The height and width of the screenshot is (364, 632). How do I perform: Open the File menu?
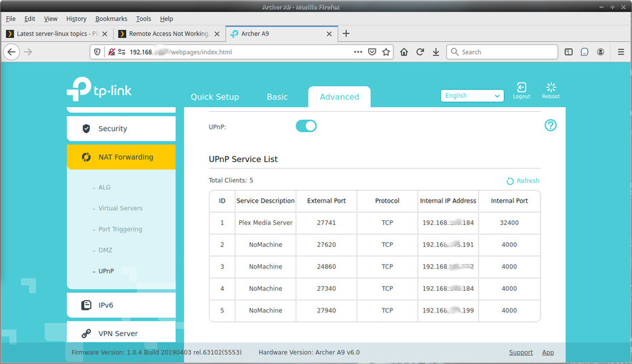[11, 18]
